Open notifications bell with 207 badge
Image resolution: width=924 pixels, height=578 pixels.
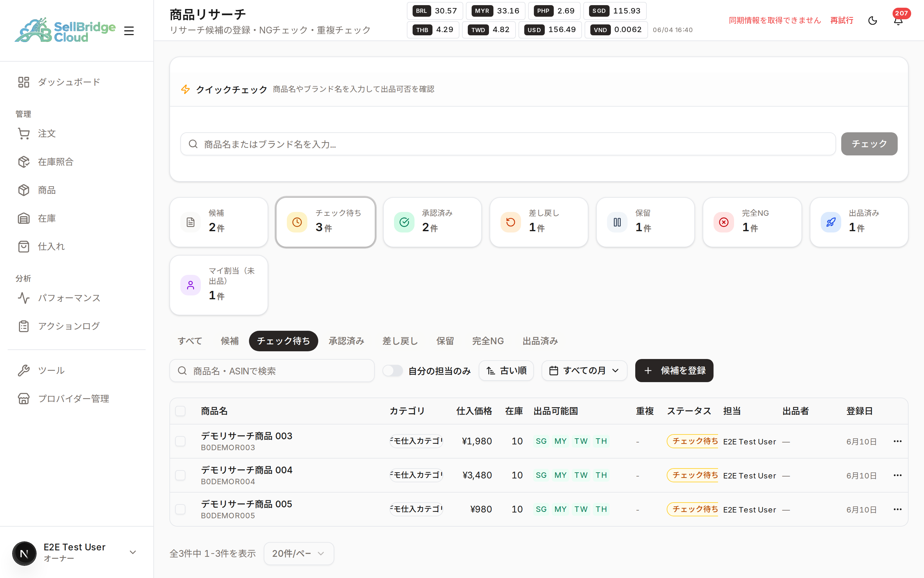pyautogui.click(x=898, y=20)
